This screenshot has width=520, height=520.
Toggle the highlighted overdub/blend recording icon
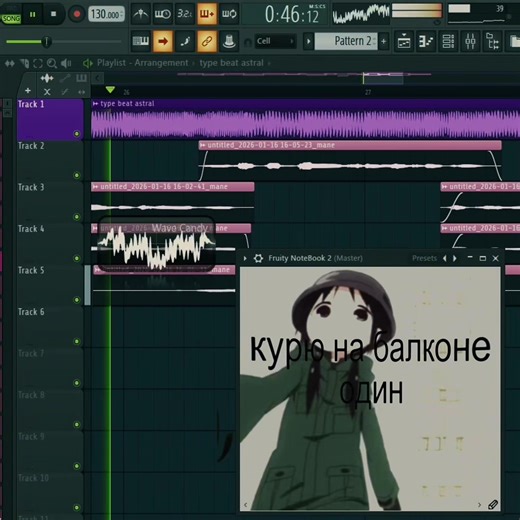[207, 14]
